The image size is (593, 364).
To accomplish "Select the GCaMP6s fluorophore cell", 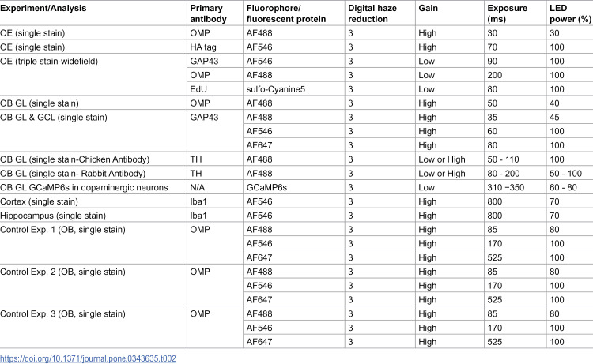I will pyautogui.click(x=266, y=188).
